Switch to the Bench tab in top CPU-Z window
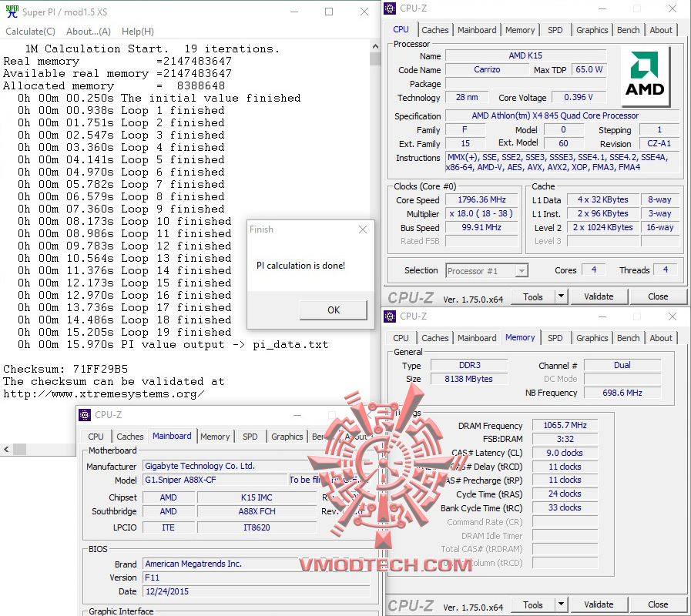691x616 pixels. 628,30
